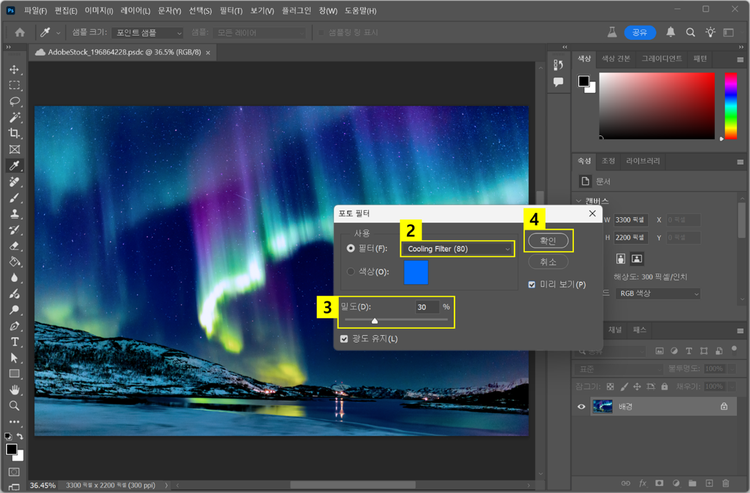750x493 pixels.
Task: Open the Properties panel options menu
Action: 740,162
